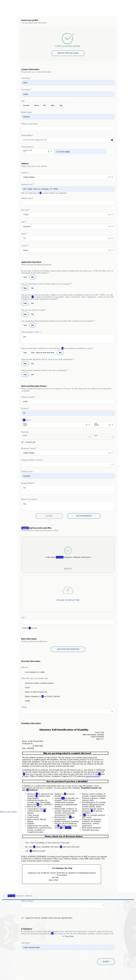Select the 'Mrs.' title option
This screenshot has height=980, width=136.
tap(53, 105)
